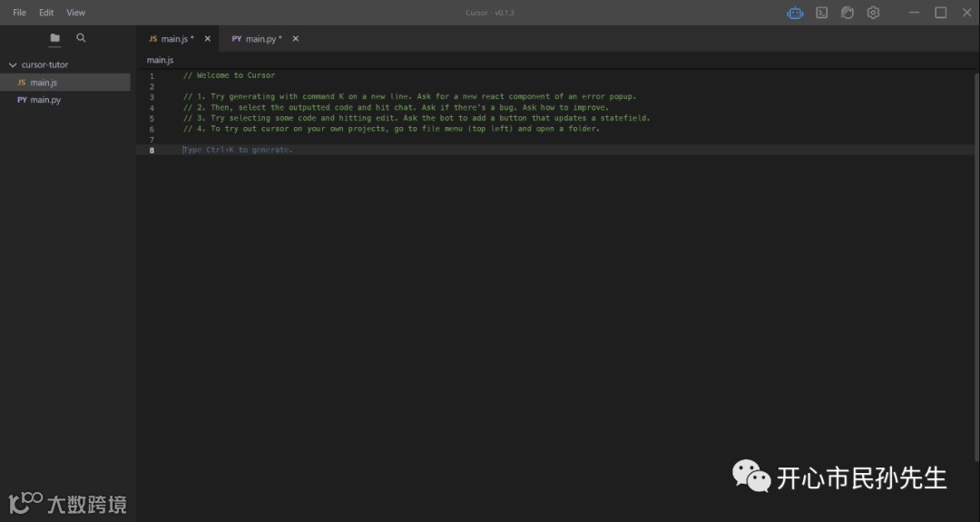Collapse the cursor-tutor folder

(13, 64)
